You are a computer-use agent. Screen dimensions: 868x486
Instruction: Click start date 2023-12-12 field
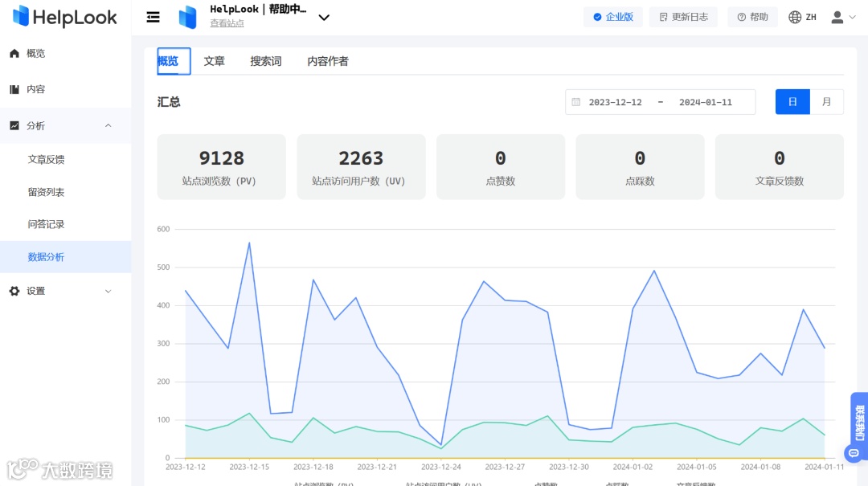coord(615,102)
